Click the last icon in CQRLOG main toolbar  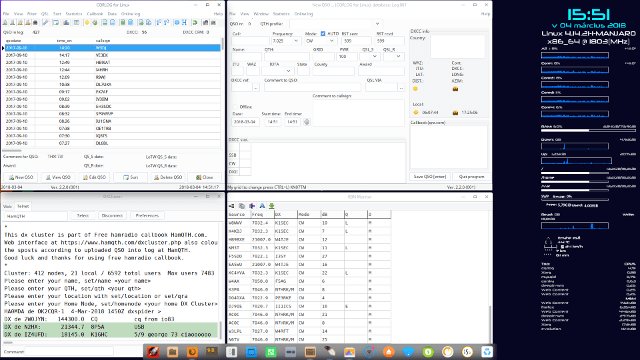[x=213, y=22]
